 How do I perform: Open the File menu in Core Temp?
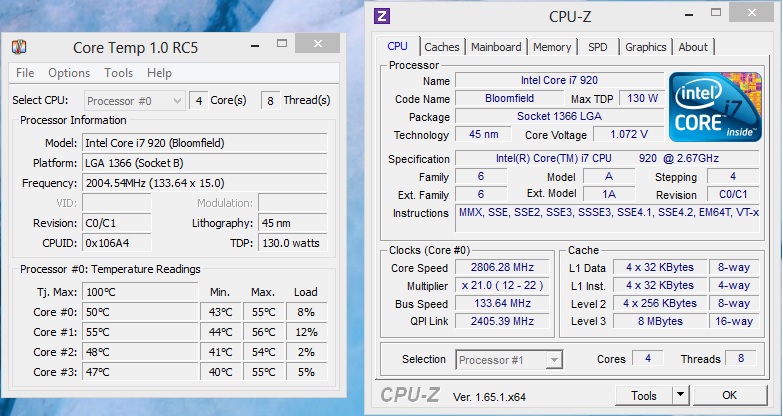tap(25, 73)
